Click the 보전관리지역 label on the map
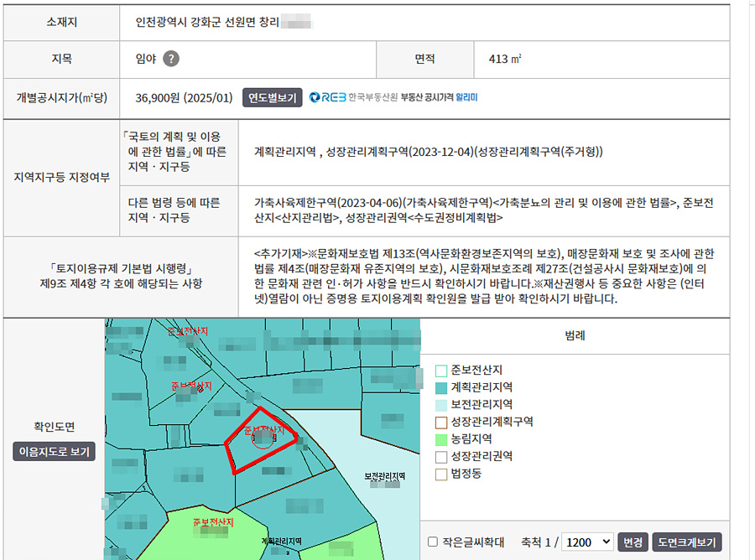755x560 pixels. coord(384,476)
